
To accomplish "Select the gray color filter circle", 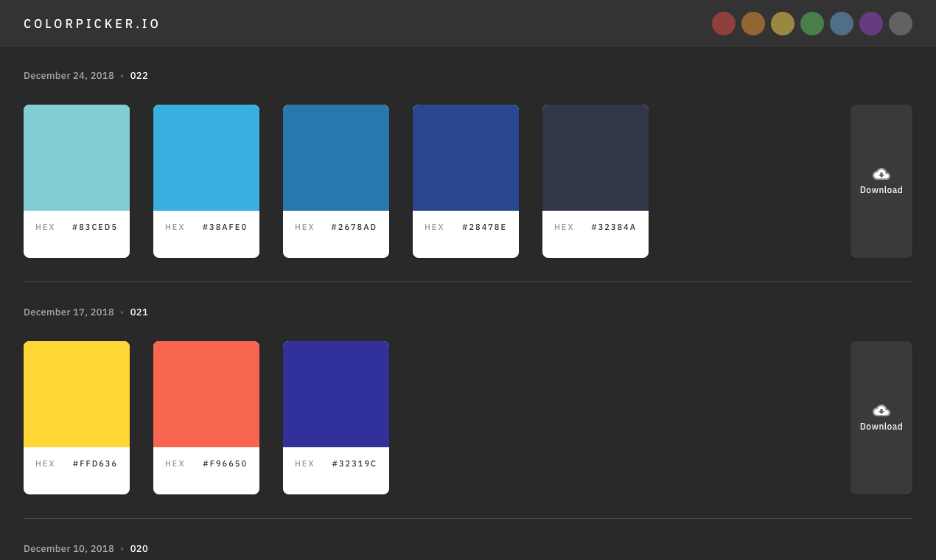I will pyautogui.click(x=901, y=23).
